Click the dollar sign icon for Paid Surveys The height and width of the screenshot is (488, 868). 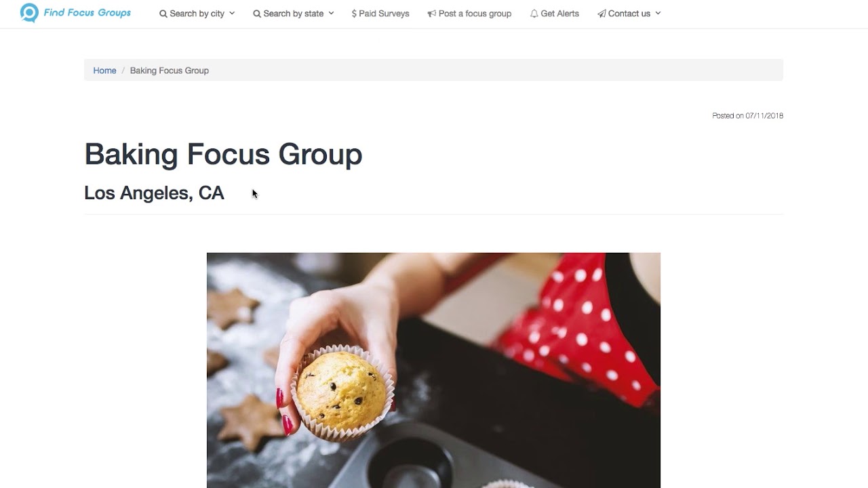[x=354, y=14]
